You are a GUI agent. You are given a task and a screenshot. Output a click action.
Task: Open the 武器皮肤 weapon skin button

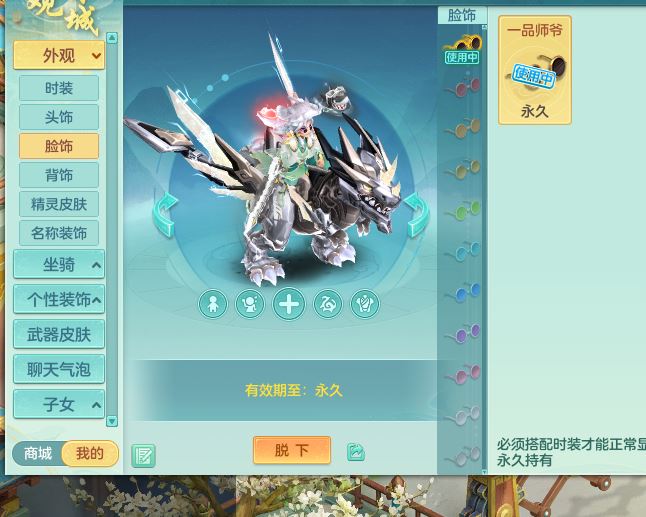59,335
